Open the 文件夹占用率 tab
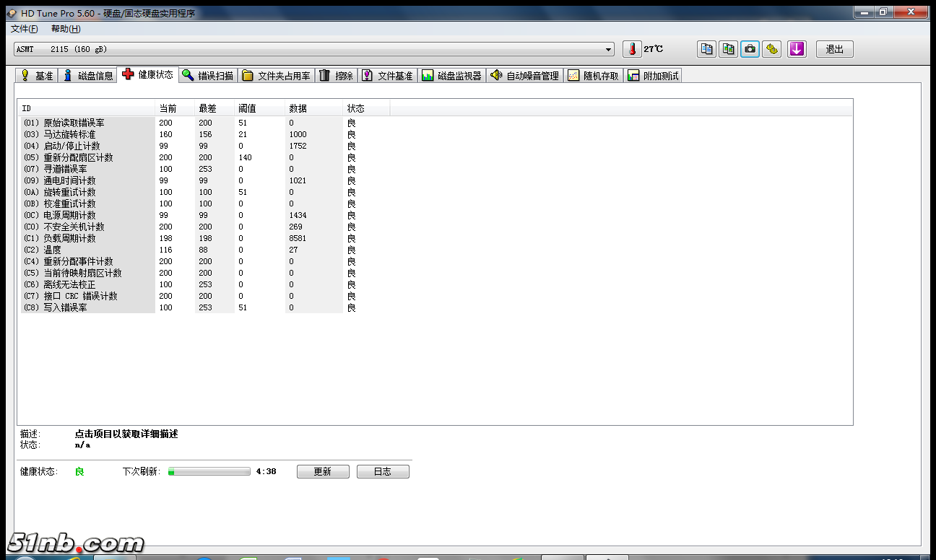 point(277,76)
